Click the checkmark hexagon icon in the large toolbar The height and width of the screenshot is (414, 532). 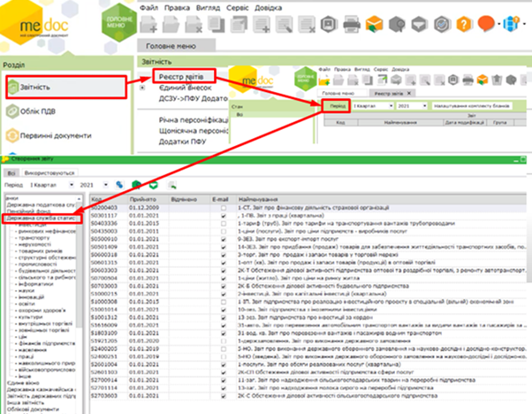click(x=442, y=25)
